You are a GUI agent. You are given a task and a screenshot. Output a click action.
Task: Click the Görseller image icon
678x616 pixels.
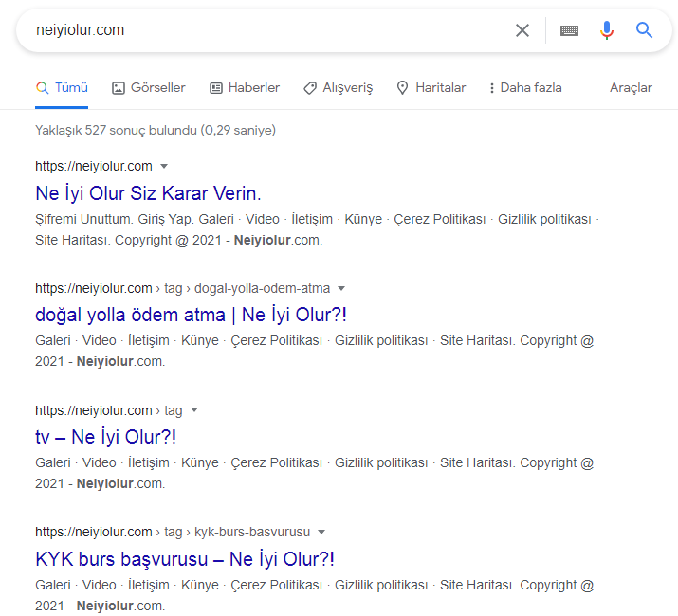coord(118,88)
